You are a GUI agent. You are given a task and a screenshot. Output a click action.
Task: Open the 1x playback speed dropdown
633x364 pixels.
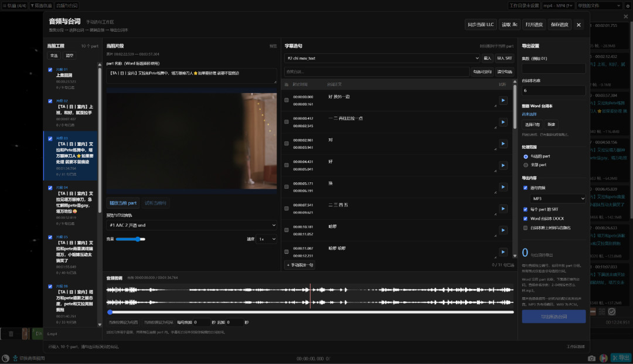coord(266,239)
